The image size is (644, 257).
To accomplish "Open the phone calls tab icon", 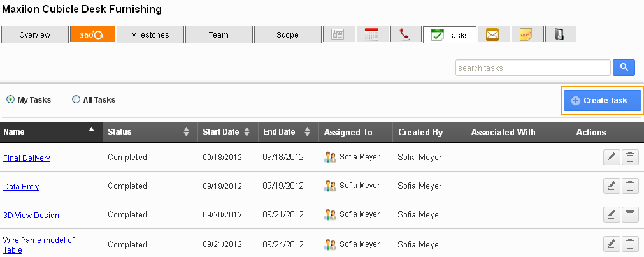I will (x=405, y=34).
